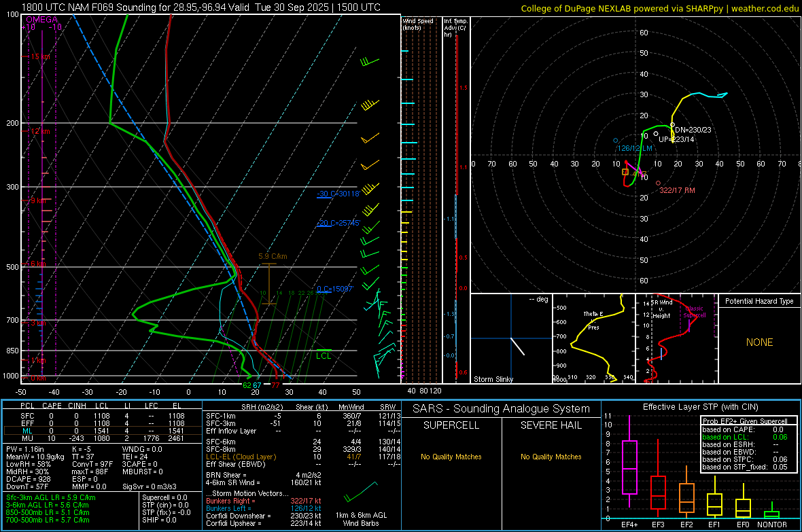The image size is (802, 532).
Task: Click the LCL-EL (Cloud Layer) row label
Action: [241, 457]
